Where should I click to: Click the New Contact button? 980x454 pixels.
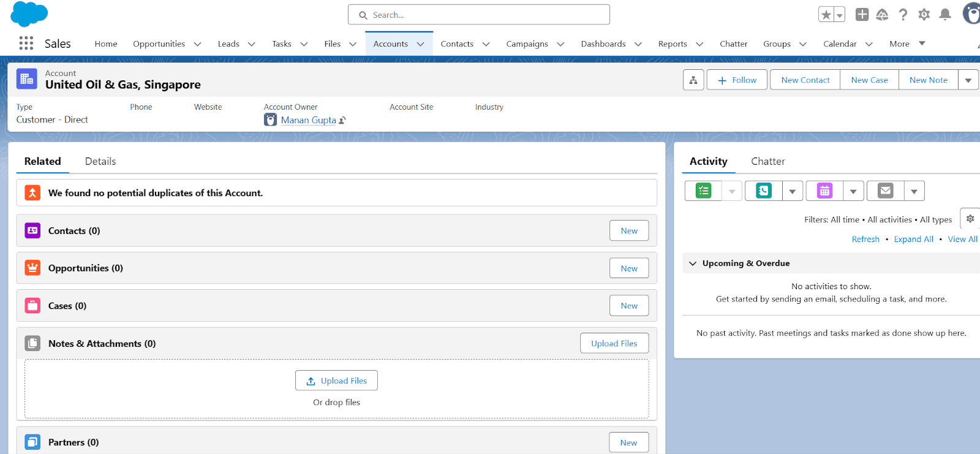(805, 80)
